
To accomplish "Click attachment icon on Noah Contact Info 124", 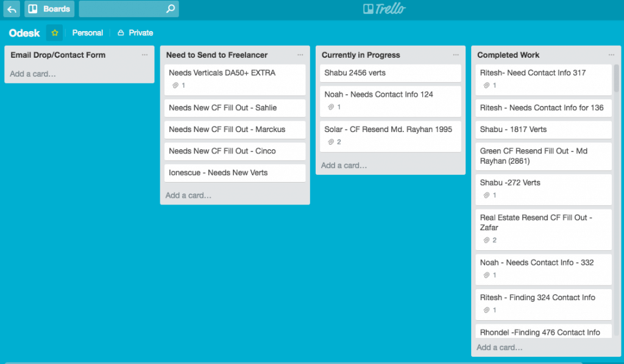I will [331, 107].
